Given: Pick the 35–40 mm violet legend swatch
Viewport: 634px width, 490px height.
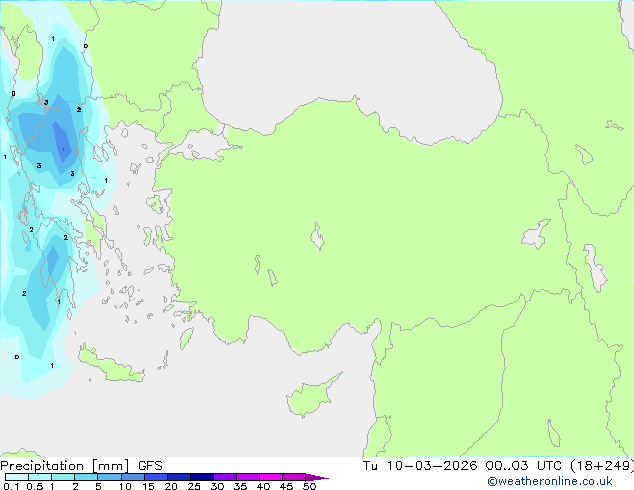Looking at the screenshot, I should tap(247, 477).
